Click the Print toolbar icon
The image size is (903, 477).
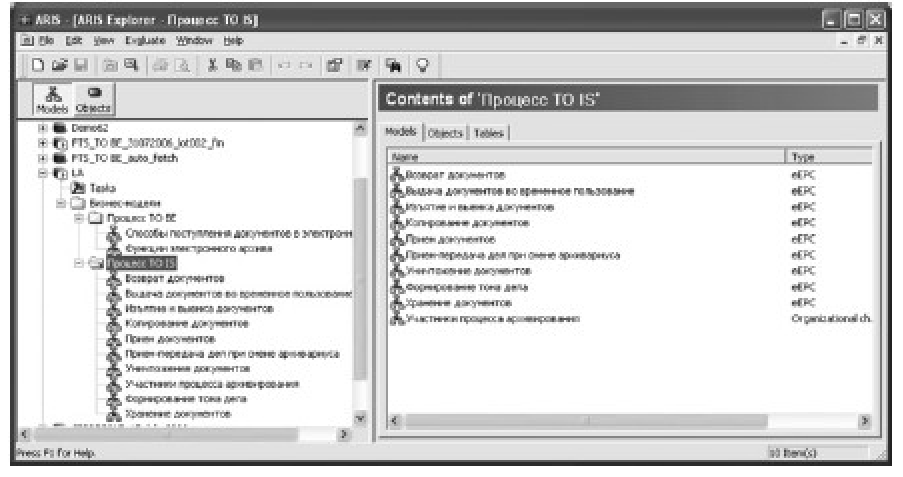click(160, 65)
